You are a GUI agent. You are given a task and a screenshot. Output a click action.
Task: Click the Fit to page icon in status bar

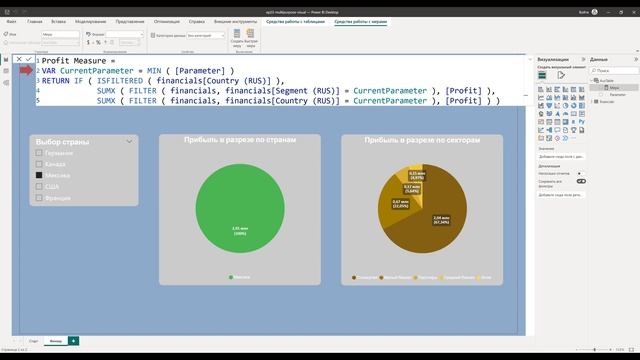[631, 350]
